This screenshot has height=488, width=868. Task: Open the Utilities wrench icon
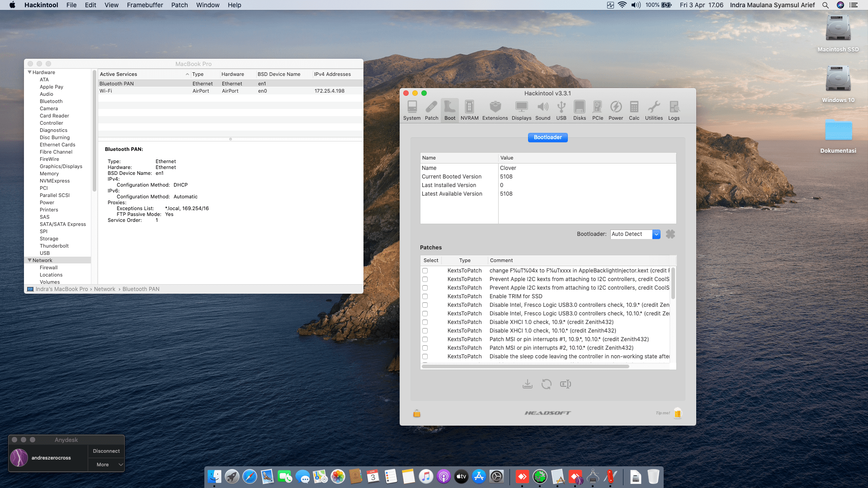tap(654, 110)
